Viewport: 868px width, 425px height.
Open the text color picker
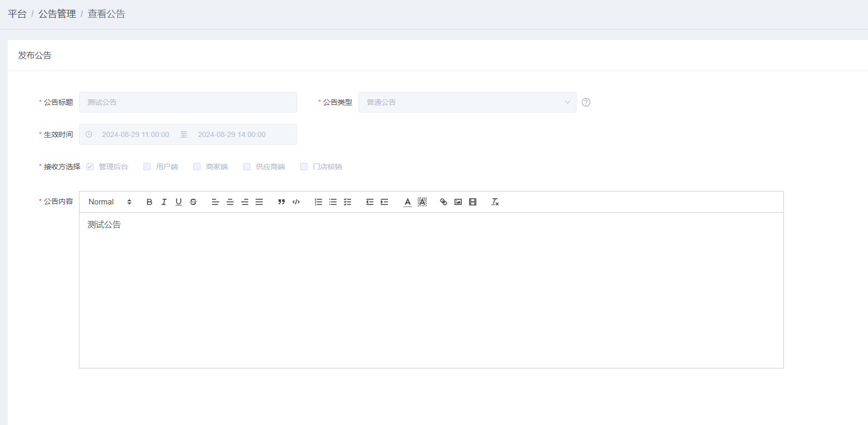click(x=408, y=202)
